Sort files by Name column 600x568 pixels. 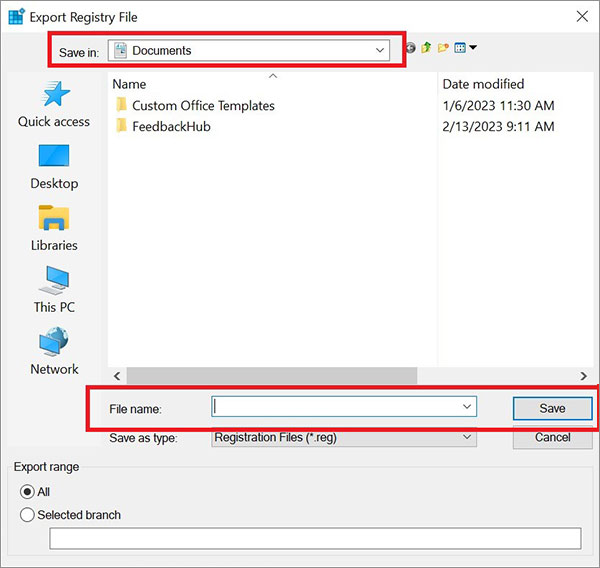point(129,84)
